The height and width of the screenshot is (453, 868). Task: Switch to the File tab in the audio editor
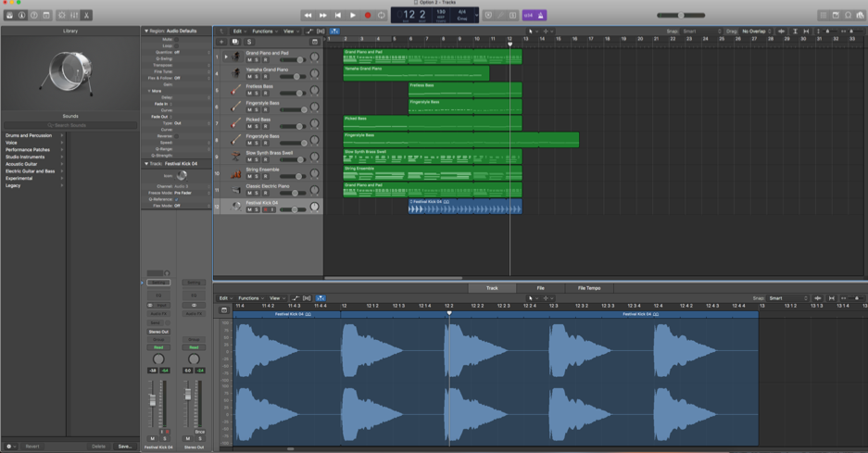pyautogui.click(x=540, y=288)
